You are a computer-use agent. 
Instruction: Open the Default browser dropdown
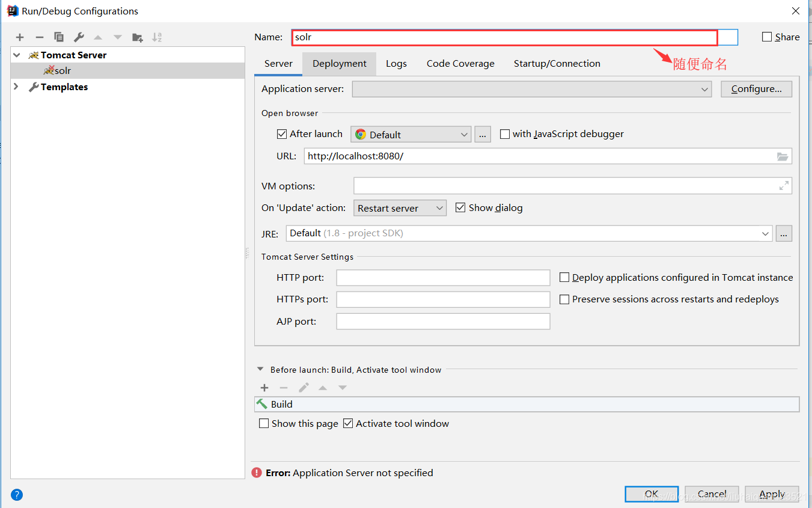(x=411, y=134)
